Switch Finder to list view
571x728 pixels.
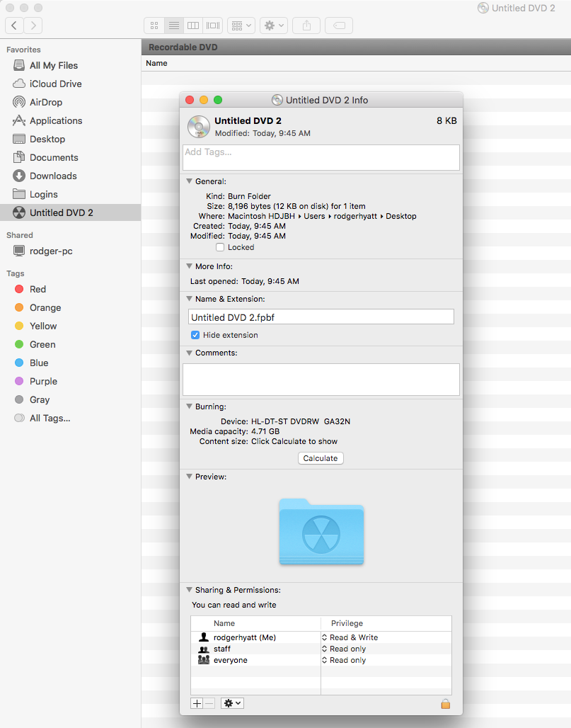click(x=174, y=25)
